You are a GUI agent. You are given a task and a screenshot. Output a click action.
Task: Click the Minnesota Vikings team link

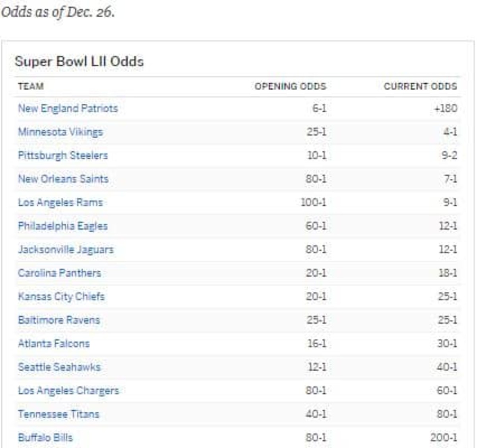pyautogui.click(x=60, y=132)
